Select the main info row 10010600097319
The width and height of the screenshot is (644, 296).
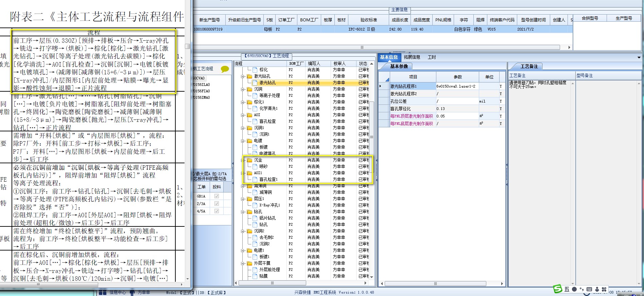tap(382, 30)
